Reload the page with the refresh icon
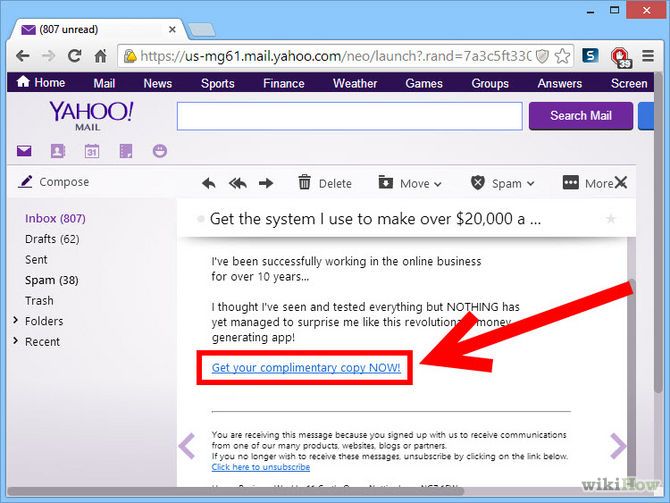 tap(75, 56)
